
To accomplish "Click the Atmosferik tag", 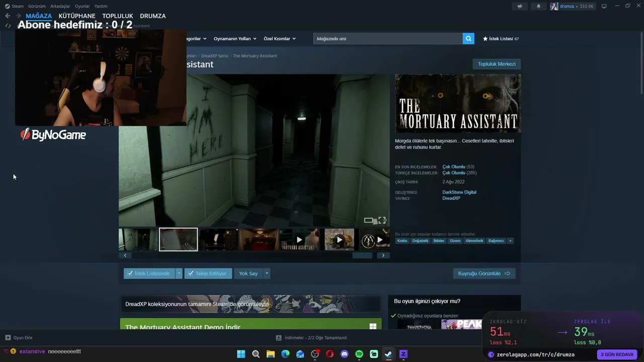I will (474, 241).
